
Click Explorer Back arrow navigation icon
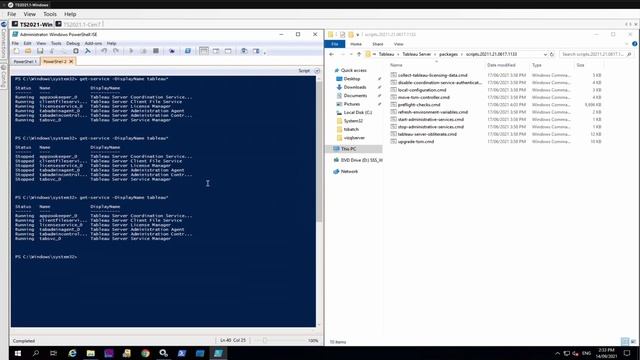[x=331, y=54]
